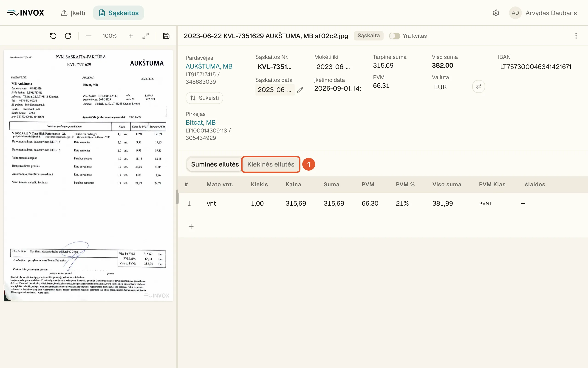Rotate document clockwise

(x=68, y=36)
